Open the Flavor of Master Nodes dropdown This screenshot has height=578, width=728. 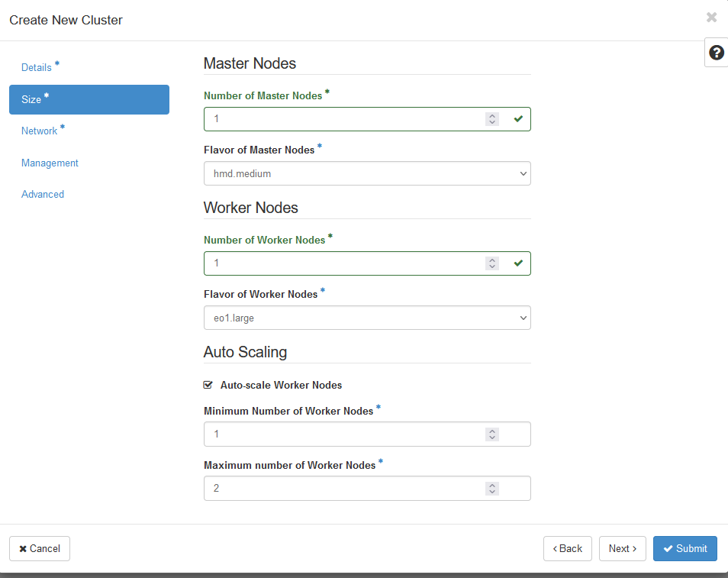click(x=367, y=173)
